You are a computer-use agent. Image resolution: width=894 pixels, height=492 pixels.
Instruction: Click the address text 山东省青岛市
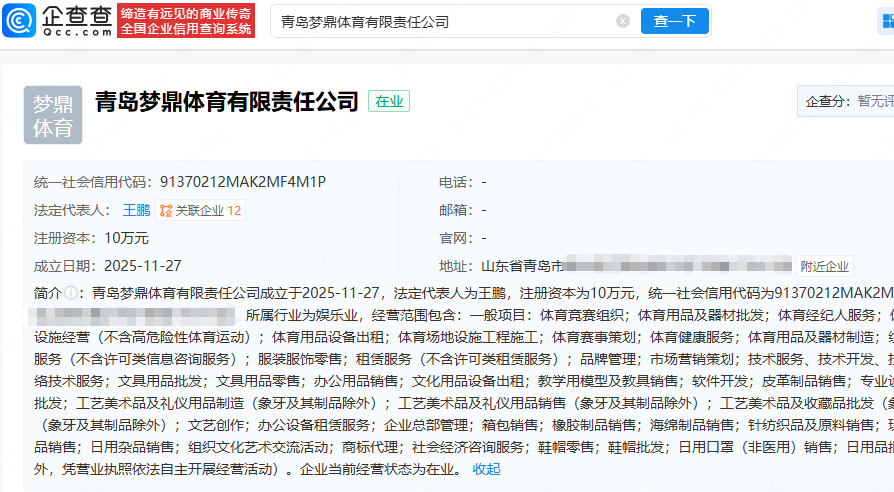(518, 266)
